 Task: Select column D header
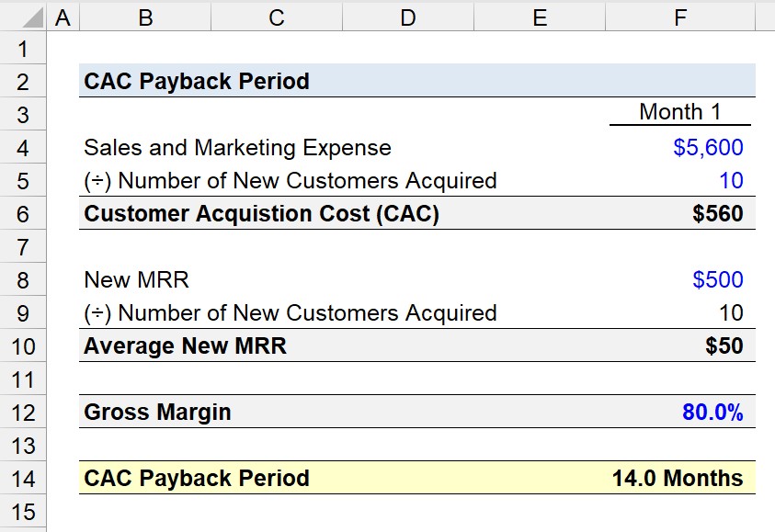(x=408, y=17)
